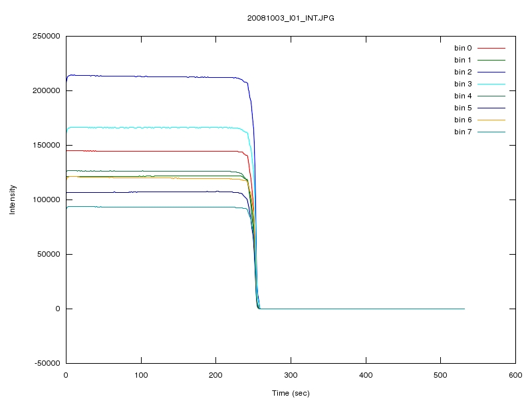This screenshot has height=399, width=532.
Task: Select the 'bin 3' legend label
Action: [463, 84]
